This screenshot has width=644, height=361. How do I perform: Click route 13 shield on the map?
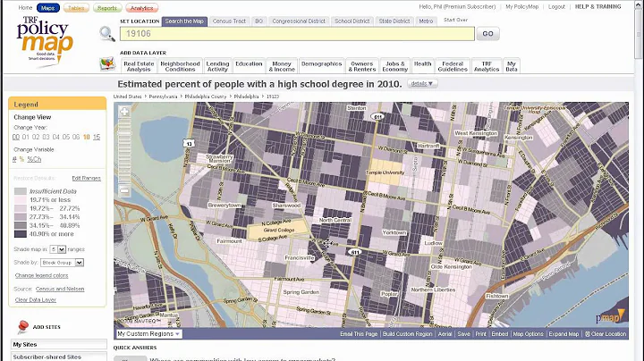(x=189, y=143)
